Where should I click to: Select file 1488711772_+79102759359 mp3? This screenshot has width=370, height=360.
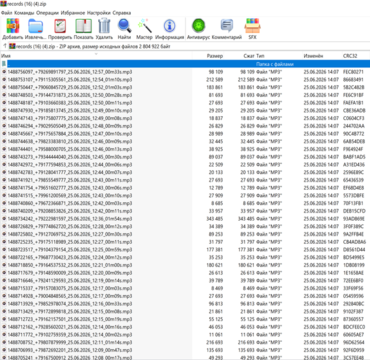(70, 335)
